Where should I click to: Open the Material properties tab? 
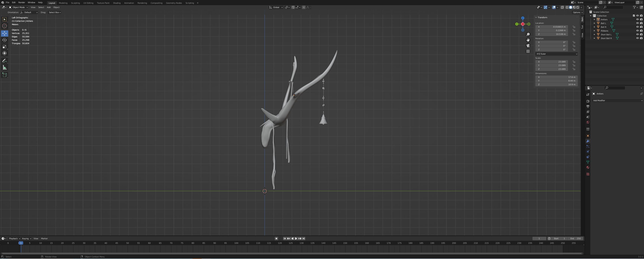pos(588,167)
